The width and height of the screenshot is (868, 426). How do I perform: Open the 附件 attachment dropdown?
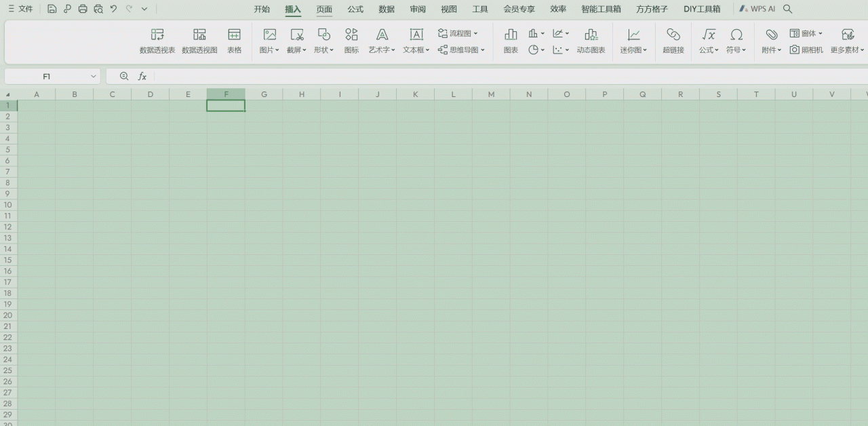[x=771, y=41]
